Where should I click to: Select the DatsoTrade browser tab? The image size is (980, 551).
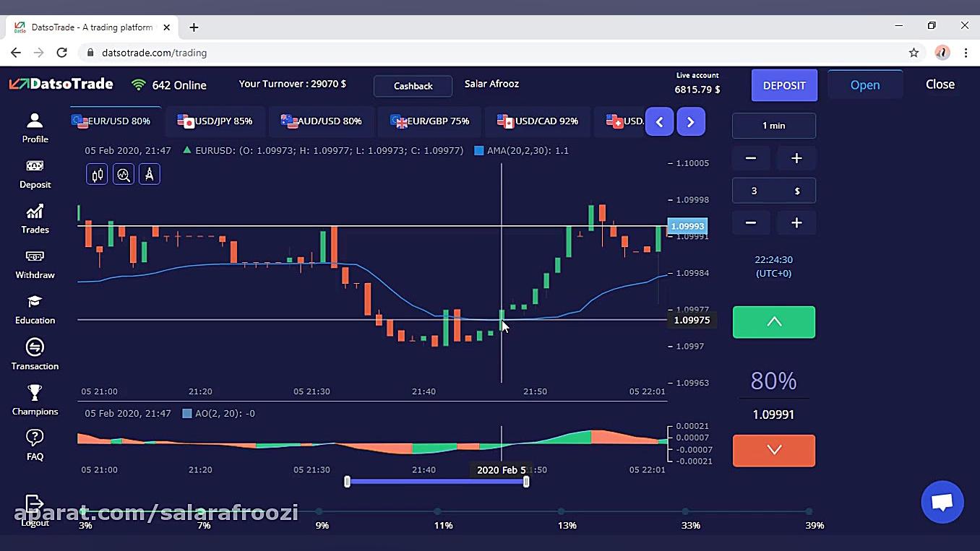90,27
